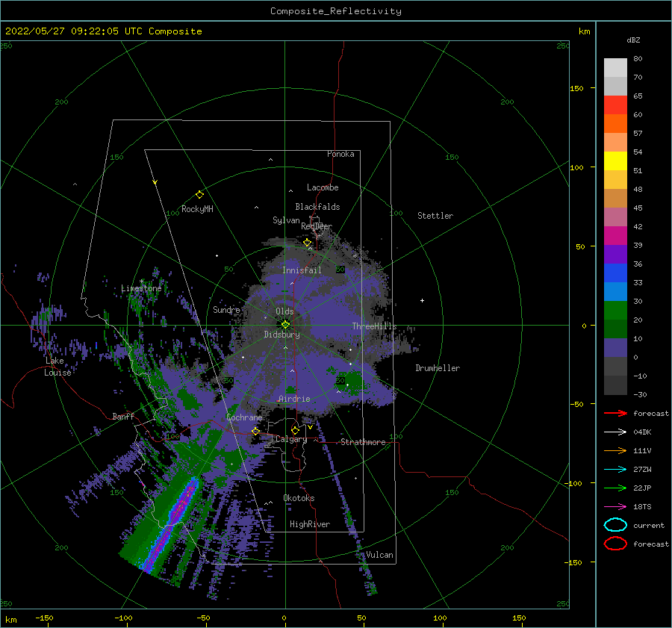Click the white 04DK arrow icon
672x628 pixels.
(x=615, y=432)
